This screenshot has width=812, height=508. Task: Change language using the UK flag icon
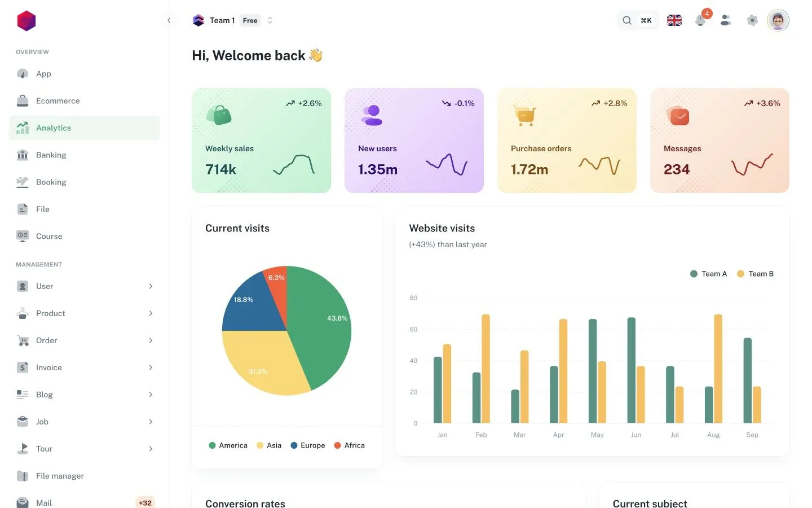674,20
